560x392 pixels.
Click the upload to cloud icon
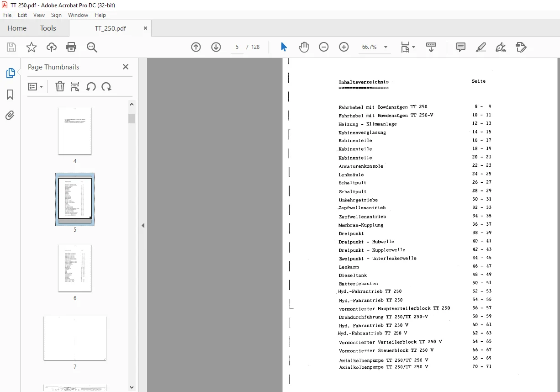[x=52, y=47]
